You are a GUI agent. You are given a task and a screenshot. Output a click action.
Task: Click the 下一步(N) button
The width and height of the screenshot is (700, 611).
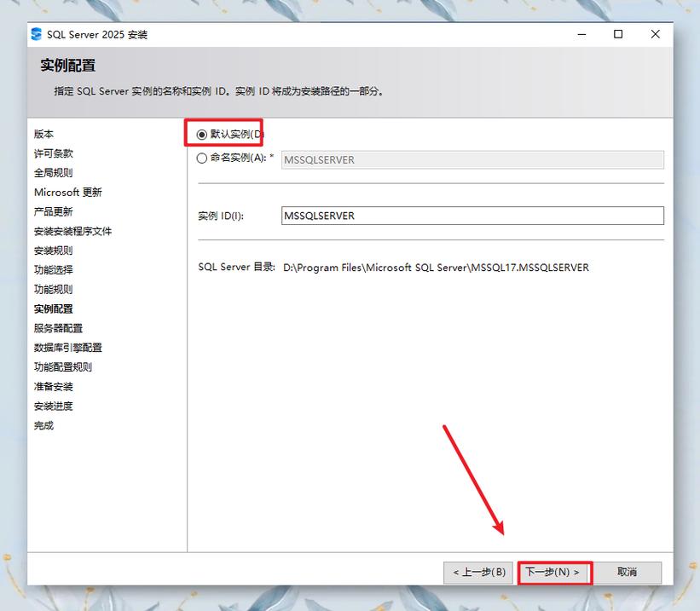point(553,572)
